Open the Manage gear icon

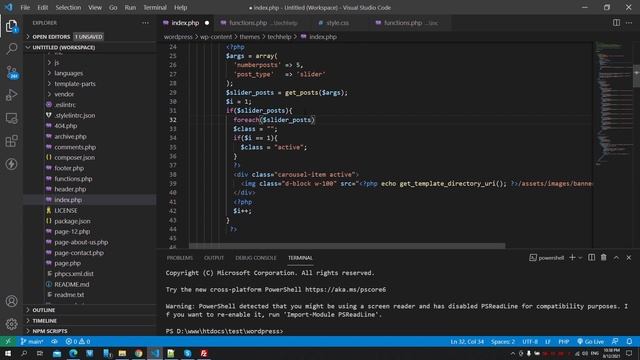11,324
